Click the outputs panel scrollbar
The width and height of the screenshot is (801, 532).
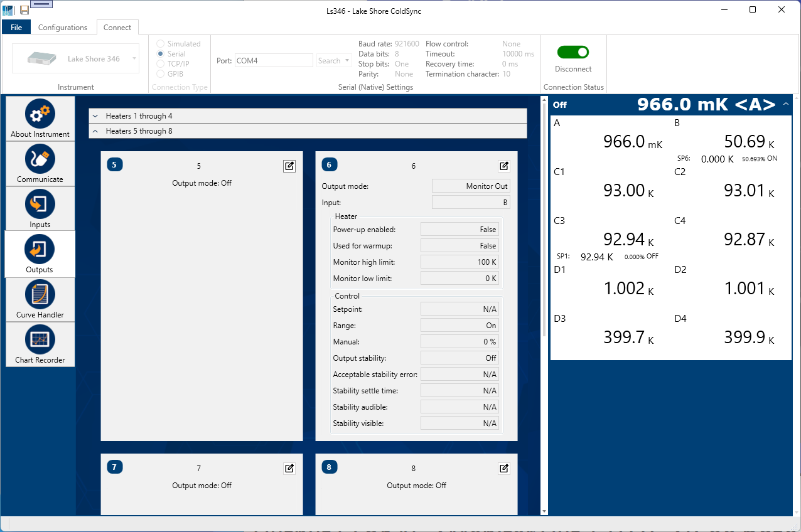point(544,221)
